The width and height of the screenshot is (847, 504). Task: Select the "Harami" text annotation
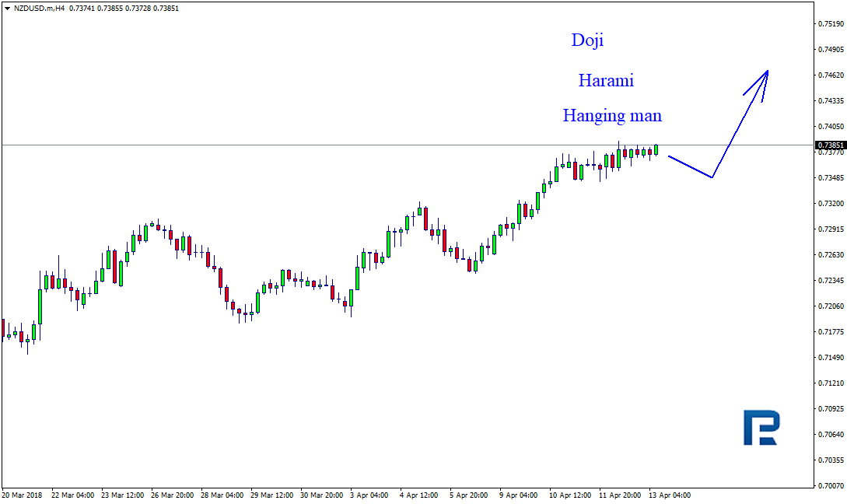tap(606, 80)
